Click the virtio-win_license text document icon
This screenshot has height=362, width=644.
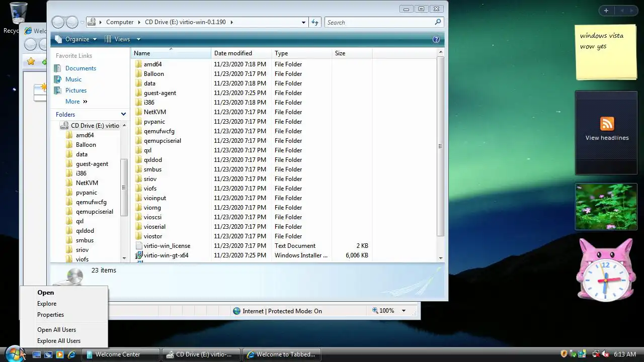coord(139,246)
